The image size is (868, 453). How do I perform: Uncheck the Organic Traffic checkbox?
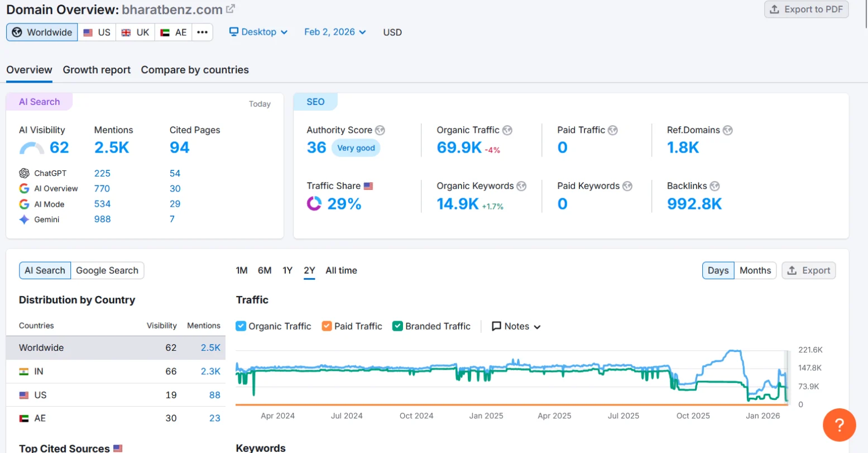pyautogui.click(x=241, y=326)
